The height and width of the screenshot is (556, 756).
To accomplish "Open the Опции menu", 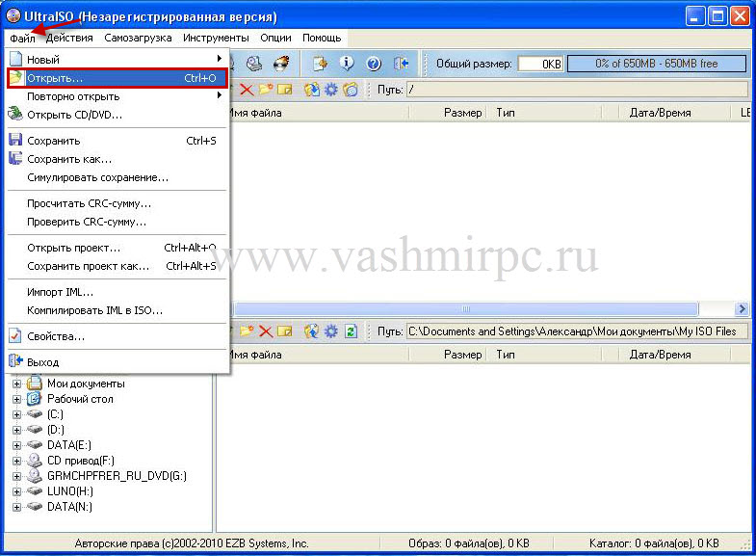I will click(275, 38).
